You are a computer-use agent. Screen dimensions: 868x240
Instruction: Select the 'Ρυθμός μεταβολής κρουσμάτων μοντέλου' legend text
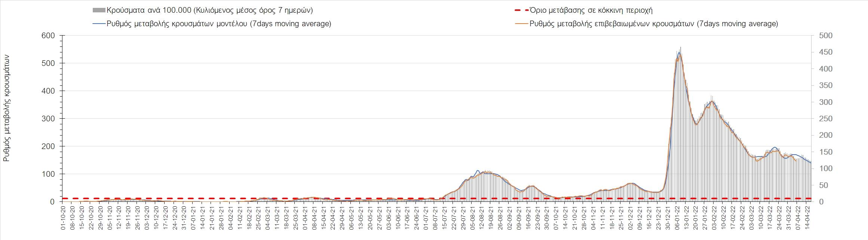pos(219,24)
